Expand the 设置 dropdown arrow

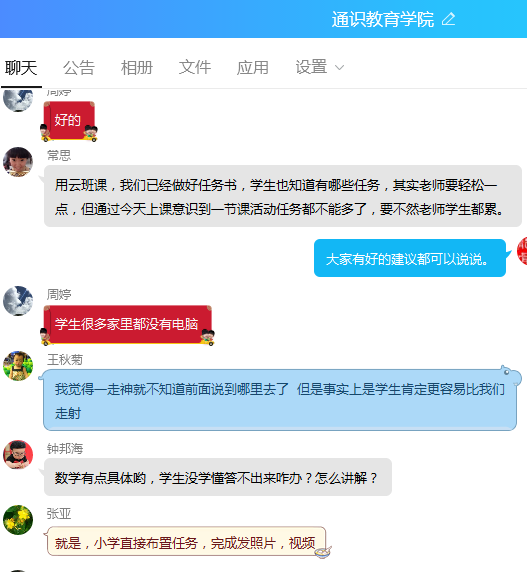(340, 68)
